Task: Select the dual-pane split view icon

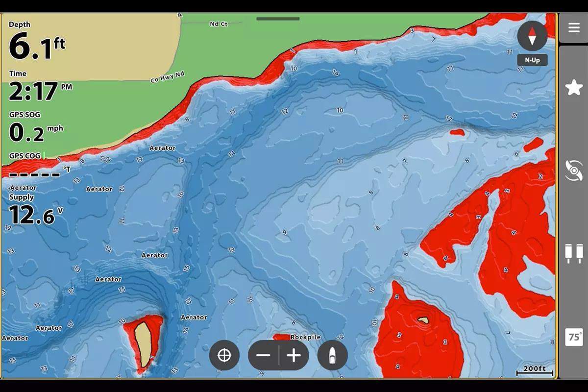Action: (x=574, y=253)
